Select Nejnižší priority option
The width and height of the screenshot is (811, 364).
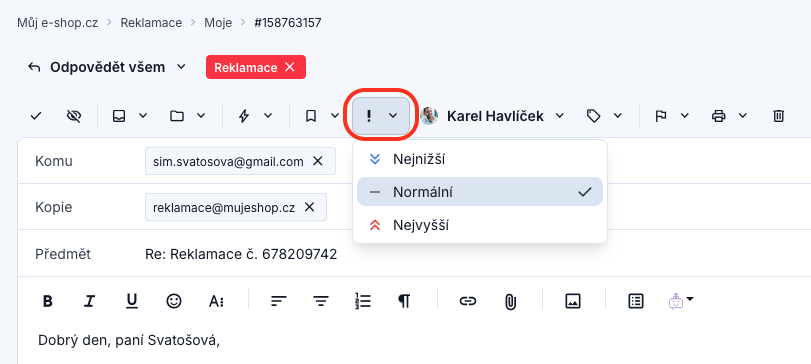pyautogui.click(x=480, y=159)
